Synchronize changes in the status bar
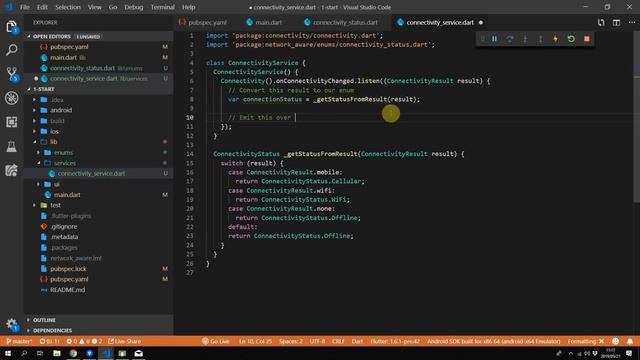The image size is (640, 360). 49,341
